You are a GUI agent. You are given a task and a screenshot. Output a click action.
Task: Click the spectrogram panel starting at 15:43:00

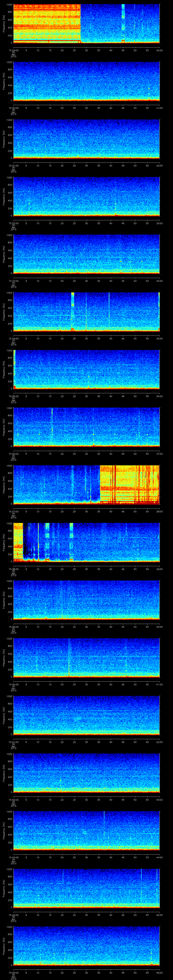tap(86, 831)
